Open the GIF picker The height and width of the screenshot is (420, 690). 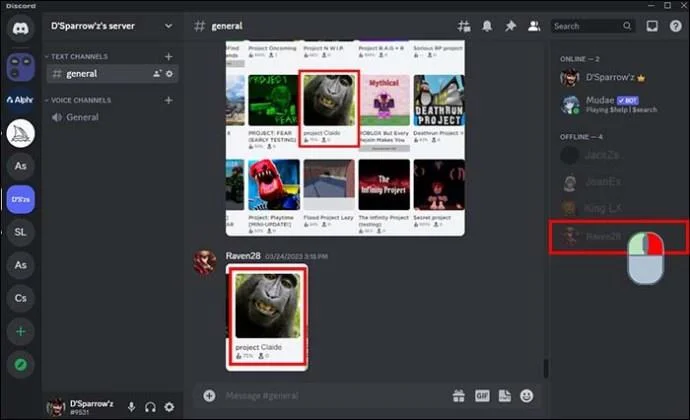click(x=482, y=396)
